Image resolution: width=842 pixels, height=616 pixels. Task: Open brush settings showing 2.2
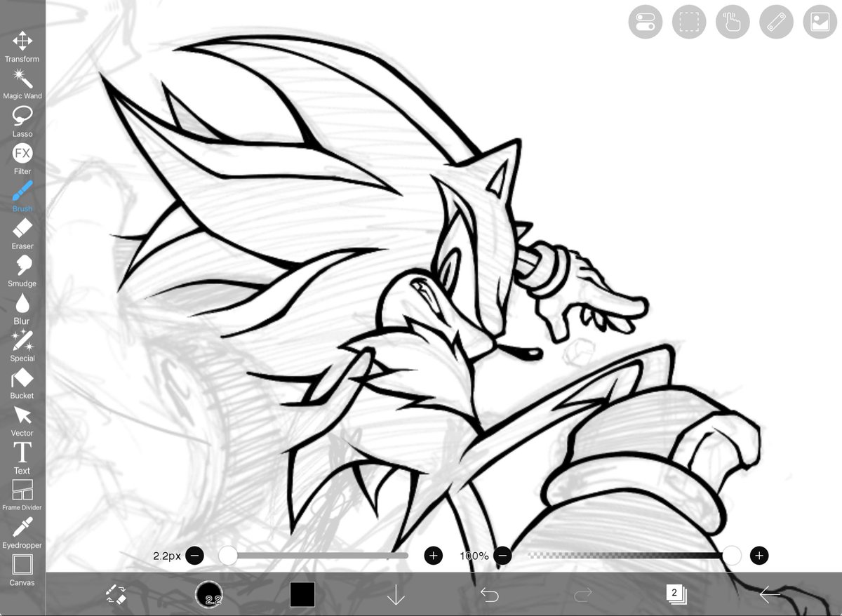click(x=209, y=594)
